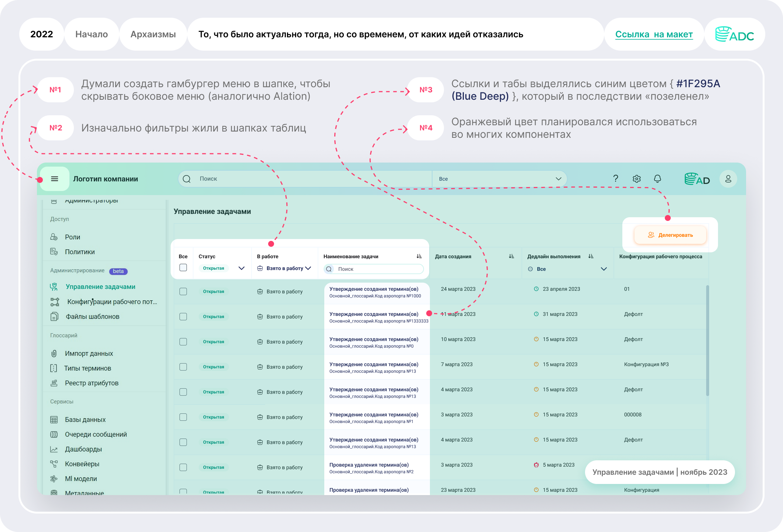Sort by Наименование задачи sort icon
The width and height of the screenshot is (783, 532).
(x=419, y=256)
